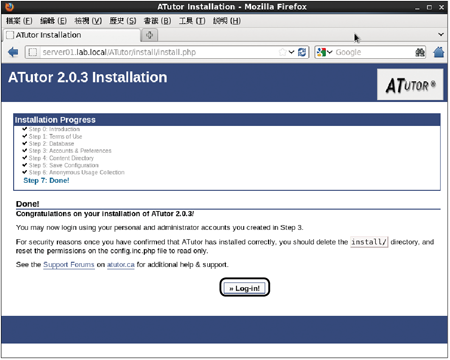Click Step 5: Save Configuration entry
Viewport: 450px width, 360px height.
(64, 165)
